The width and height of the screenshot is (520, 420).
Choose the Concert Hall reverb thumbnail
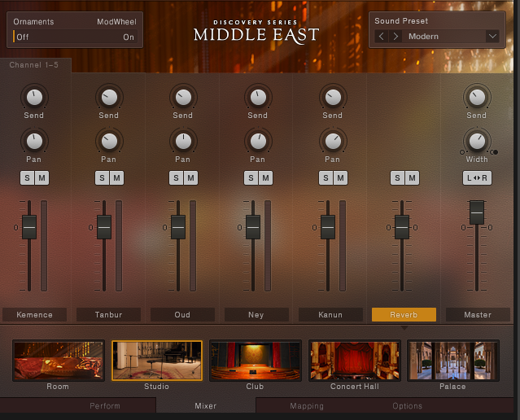point(355,361)
